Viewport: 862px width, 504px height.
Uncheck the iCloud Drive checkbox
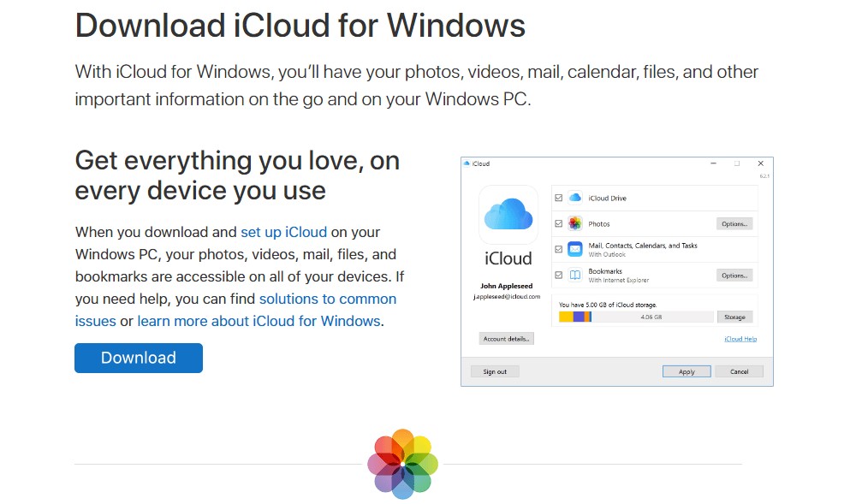(558, 198)
